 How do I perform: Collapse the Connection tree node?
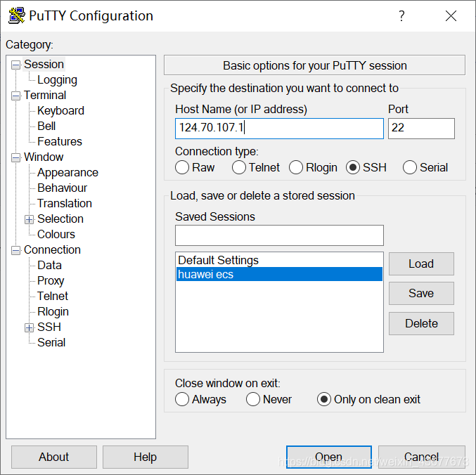15,250
